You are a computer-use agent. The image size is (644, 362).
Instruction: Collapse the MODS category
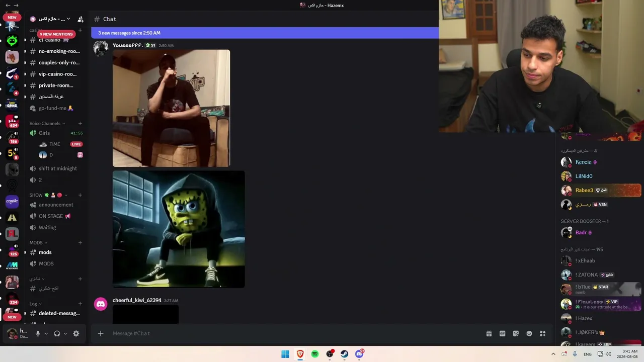pyautogui.click(x=38, y=243)
